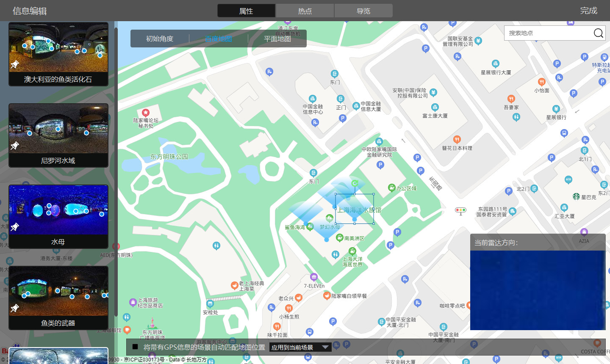Screen dimensions: 610x364
Task: Select the 平面地图 option
Action: tap(277, 39)
